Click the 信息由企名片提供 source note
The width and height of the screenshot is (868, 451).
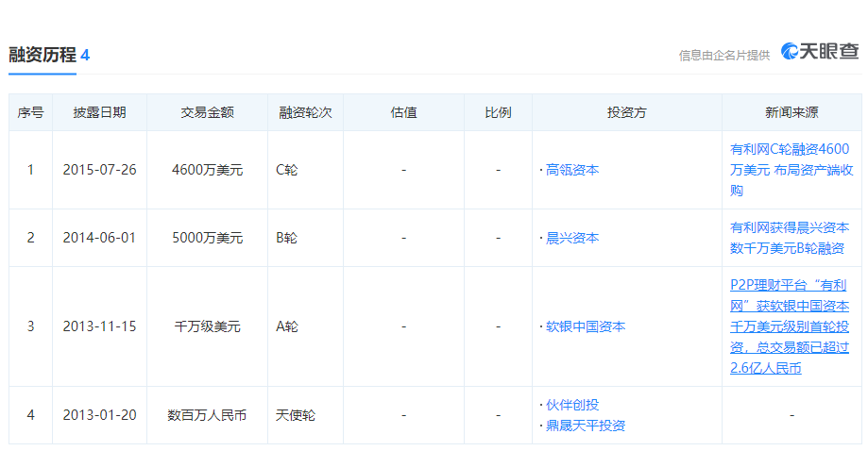click(723, 55)
